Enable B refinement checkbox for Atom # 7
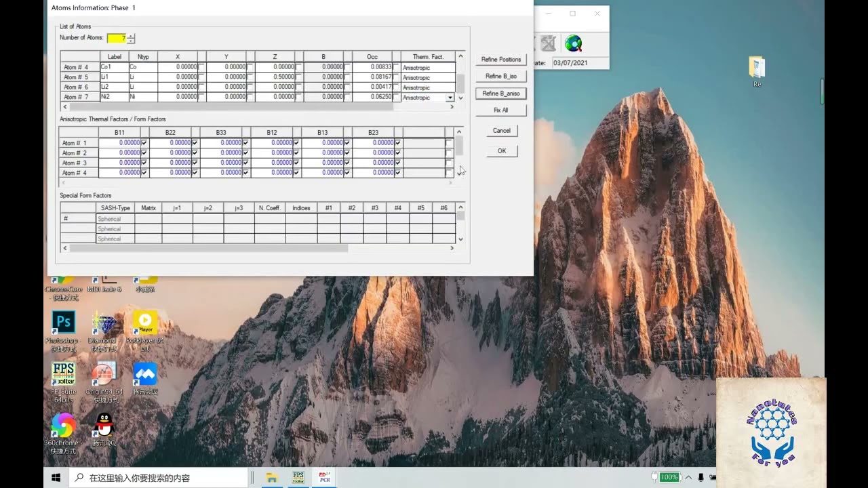Image resolution: width=868 pixels, height=488 pixels. point(348,97)
